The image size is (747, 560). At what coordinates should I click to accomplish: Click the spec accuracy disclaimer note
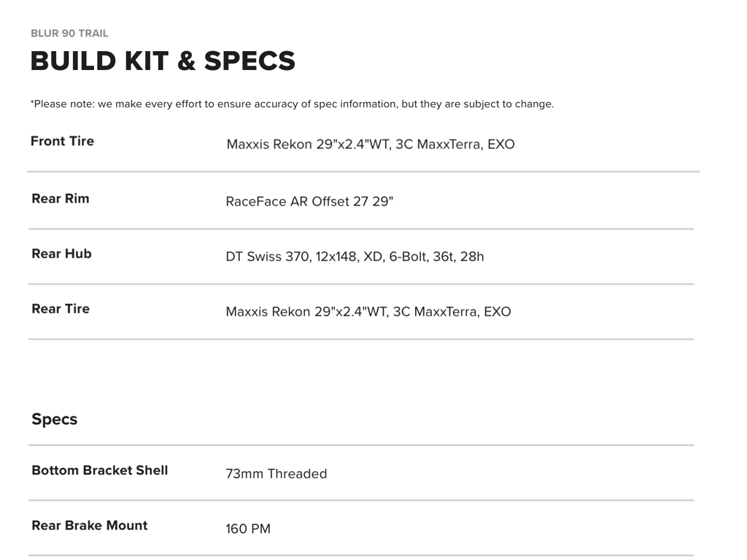click(292, 104)
